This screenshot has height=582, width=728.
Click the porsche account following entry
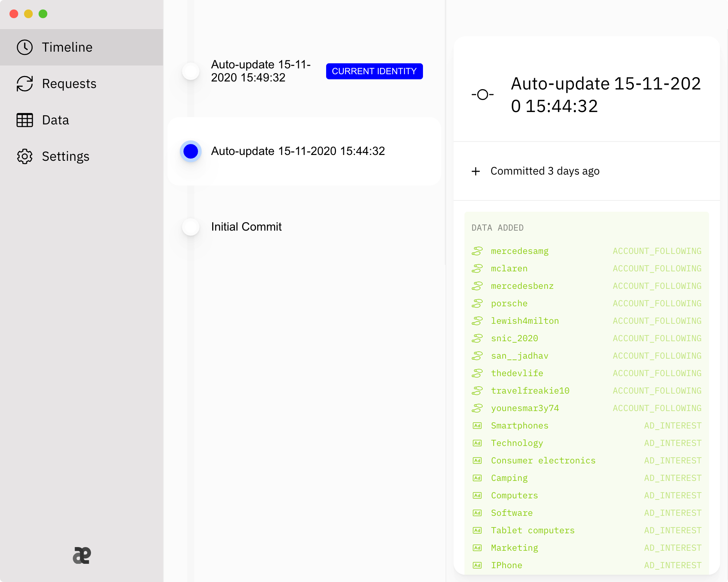click(x=509, y=303)
